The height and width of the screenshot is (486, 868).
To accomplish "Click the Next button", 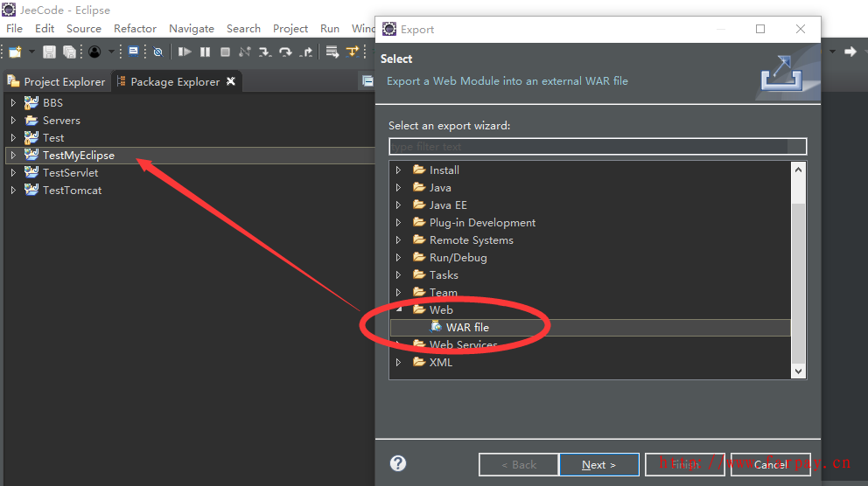I will coord(598,465).
